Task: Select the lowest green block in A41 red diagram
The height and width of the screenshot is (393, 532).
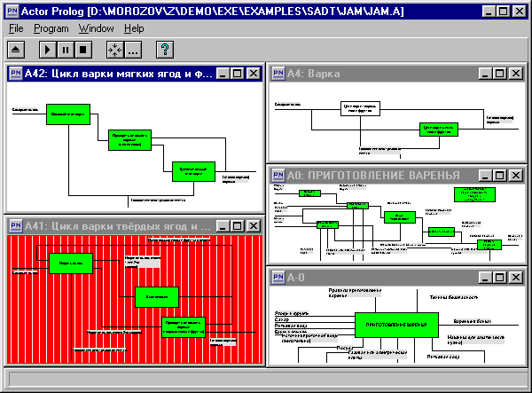Action: (184, 327)
